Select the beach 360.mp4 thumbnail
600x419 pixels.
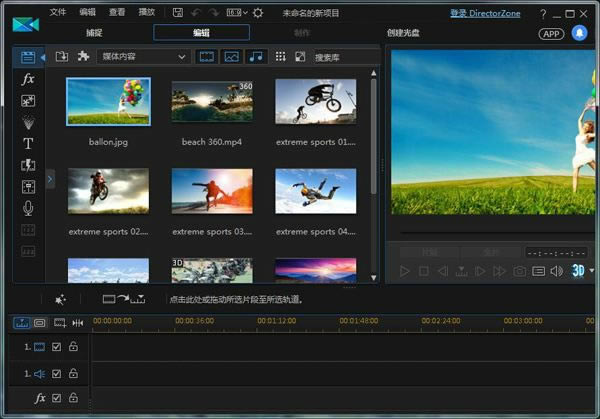coord(212,102)
